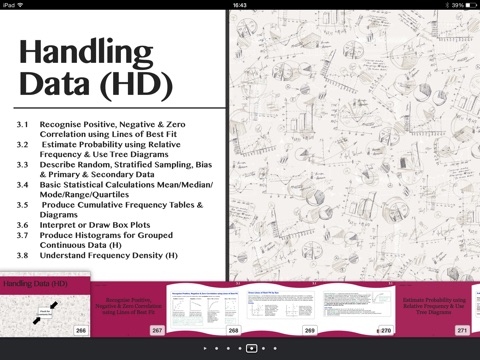The width and height of the screenshot is (480, 360).
Task: Tap the sketched charts cover image
Action: [355, 146]
